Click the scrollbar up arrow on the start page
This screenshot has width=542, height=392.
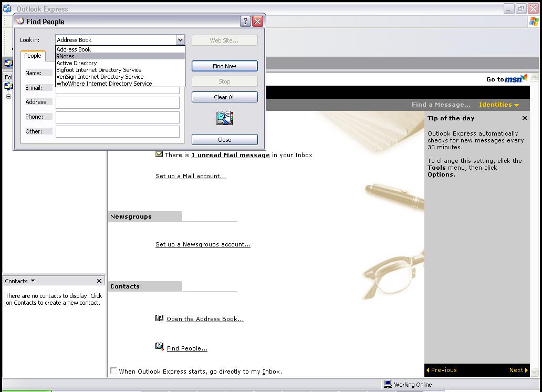535,77
